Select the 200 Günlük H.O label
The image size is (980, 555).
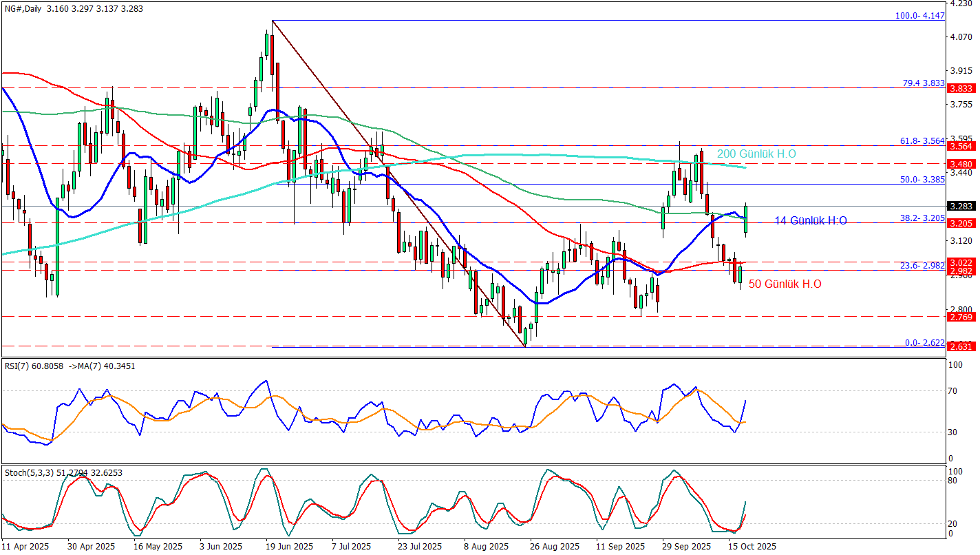(x=756, y=154)
